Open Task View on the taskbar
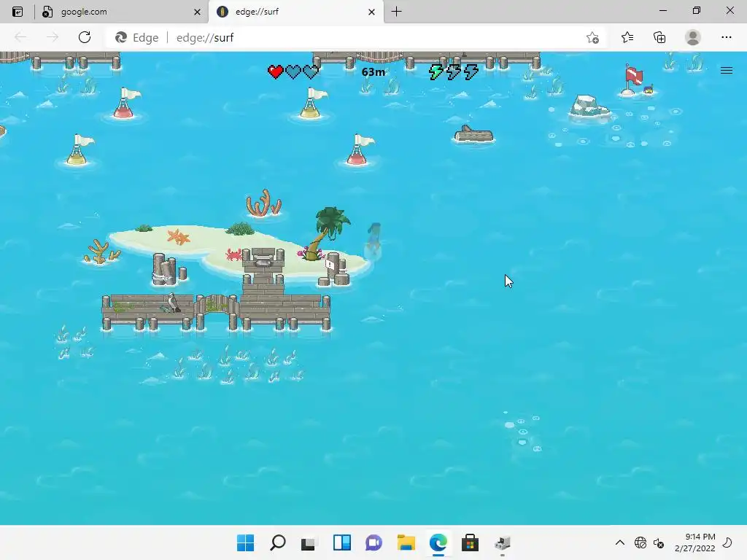The width and height of the screenshot is (747, 560). [309, 542]
